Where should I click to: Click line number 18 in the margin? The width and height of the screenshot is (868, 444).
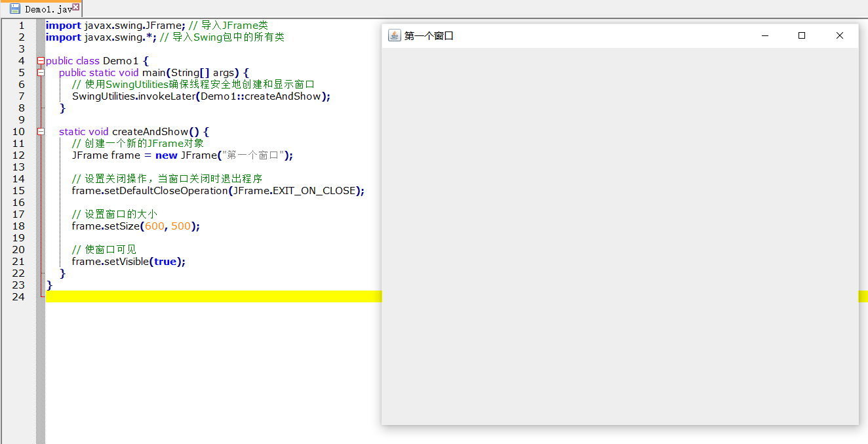(x=18, y=226)
